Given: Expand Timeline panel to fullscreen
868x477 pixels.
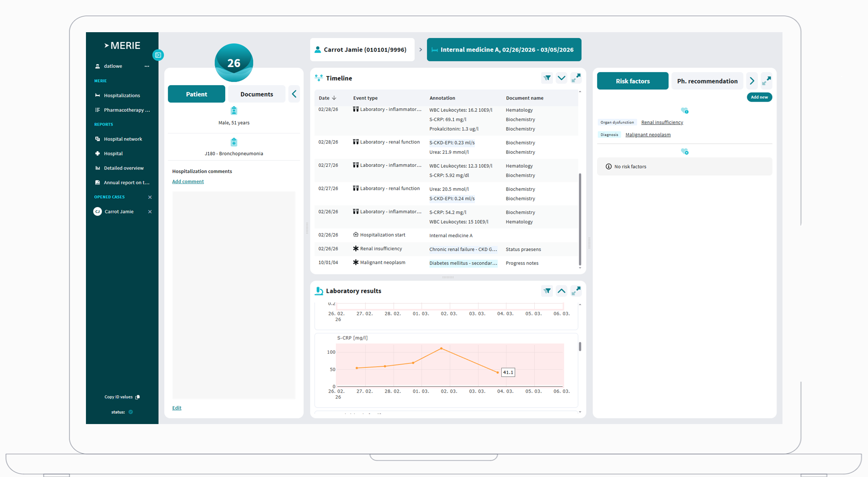Looking at the screenshot, I should (576, 78).
